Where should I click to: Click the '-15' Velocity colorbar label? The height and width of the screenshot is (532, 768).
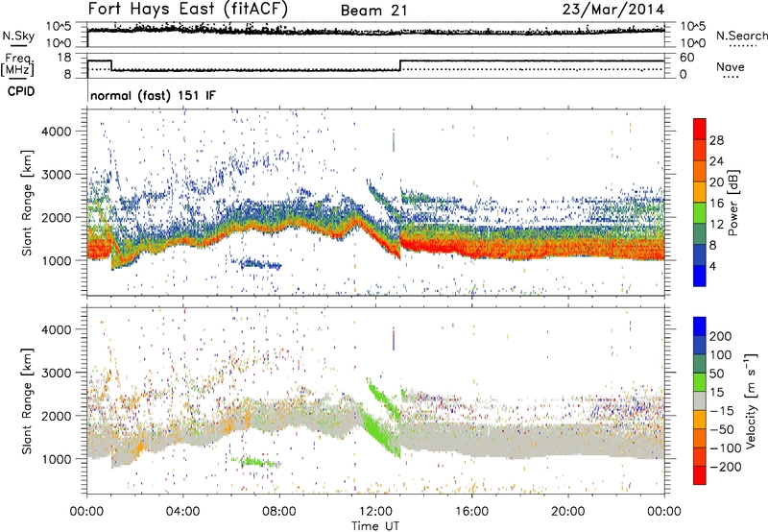[x=722, y=411]
